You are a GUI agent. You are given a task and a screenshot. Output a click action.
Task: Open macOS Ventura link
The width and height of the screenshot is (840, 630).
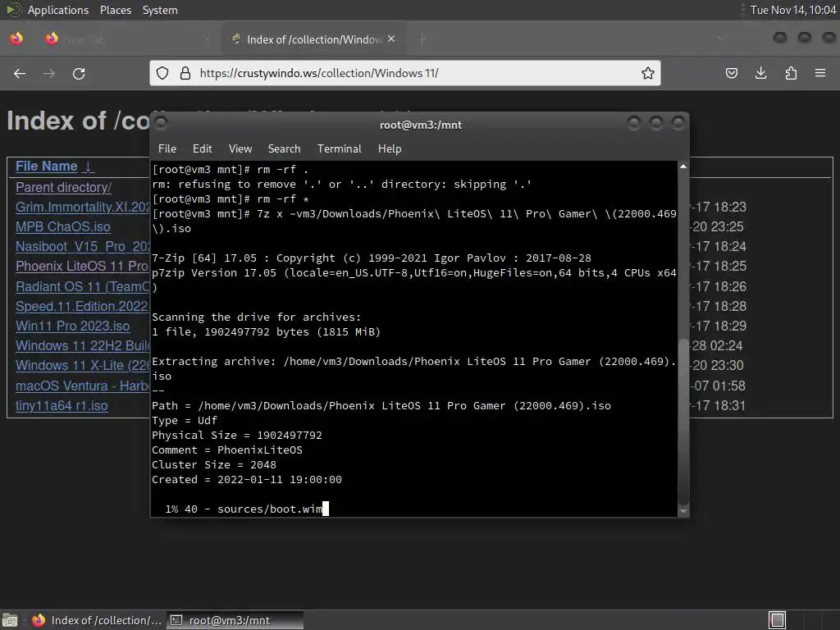pyautogui.click(x=83, y=386)
